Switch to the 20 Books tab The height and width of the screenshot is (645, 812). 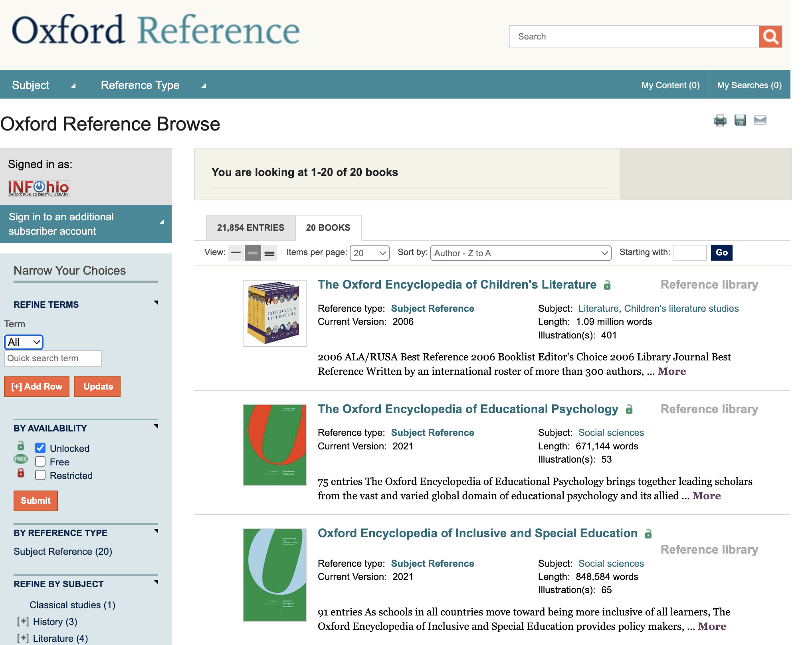328,228
